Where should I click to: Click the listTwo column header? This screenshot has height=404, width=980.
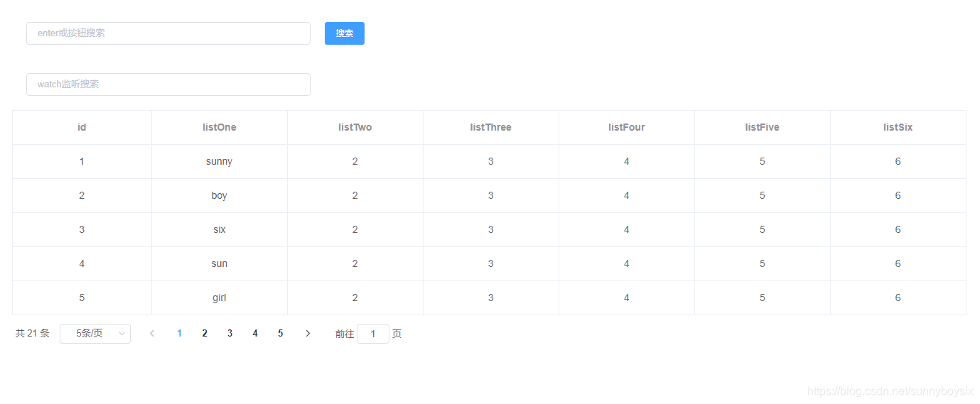pyautogui.click(x=355, y=128)
